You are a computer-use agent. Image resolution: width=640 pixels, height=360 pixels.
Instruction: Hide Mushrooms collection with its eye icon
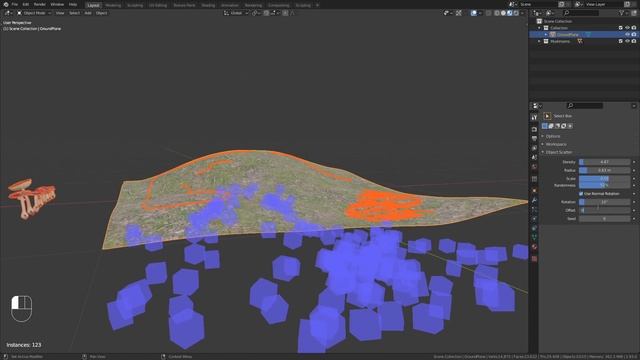coord(627,41)
